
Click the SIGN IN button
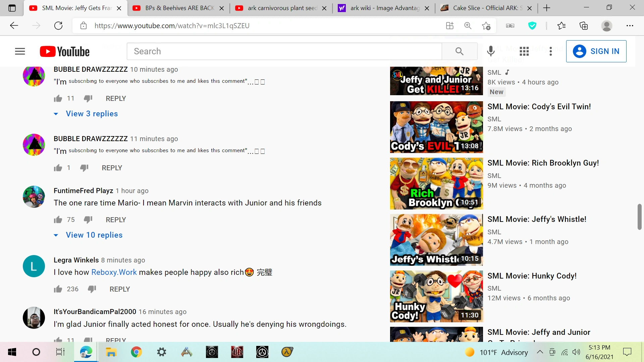point(596,51)
